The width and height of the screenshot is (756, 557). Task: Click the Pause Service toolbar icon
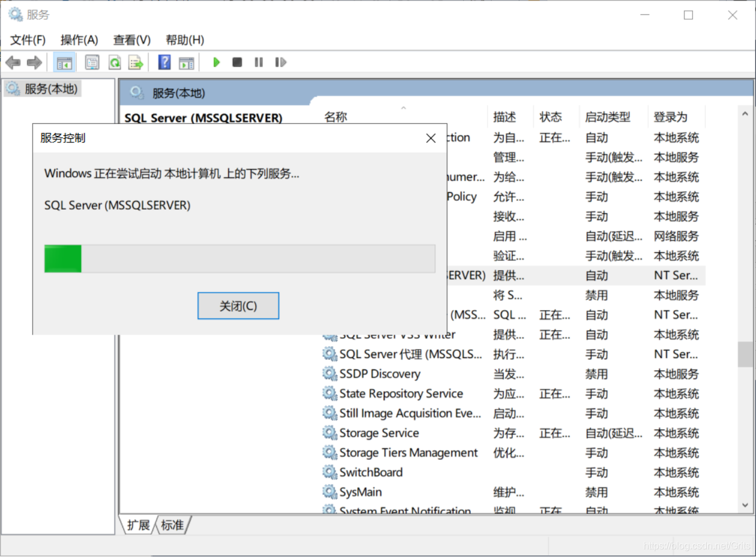click(x=259, y=62)
